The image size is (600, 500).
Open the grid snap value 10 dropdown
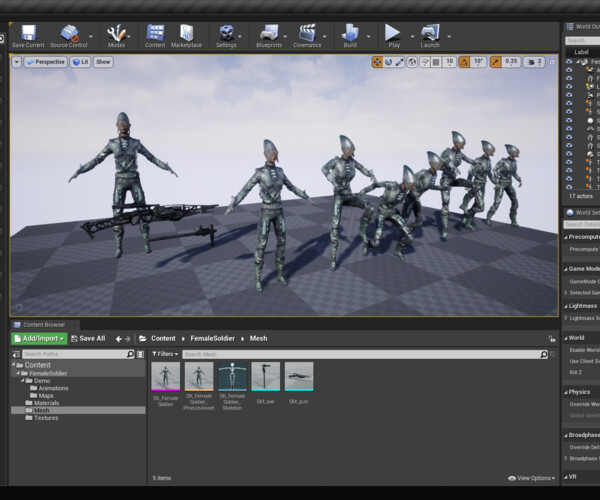[x=449, y=62]
